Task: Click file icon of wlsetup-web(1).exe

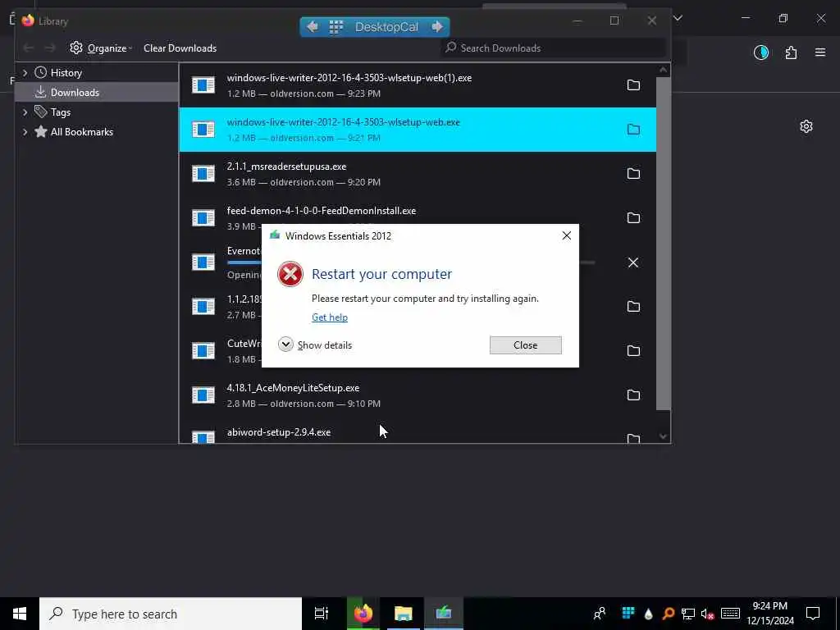Action: tap(203, 85)
